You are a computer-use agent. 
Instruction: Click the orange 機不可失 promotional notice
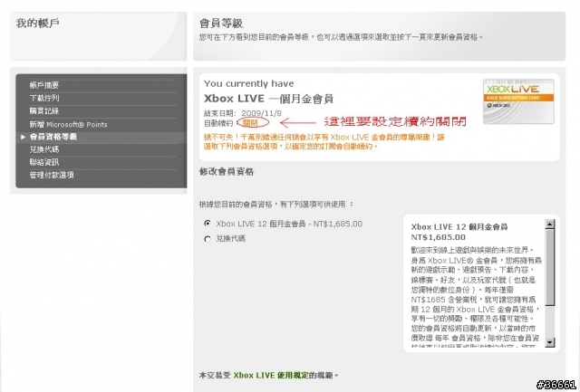point(324,142)
